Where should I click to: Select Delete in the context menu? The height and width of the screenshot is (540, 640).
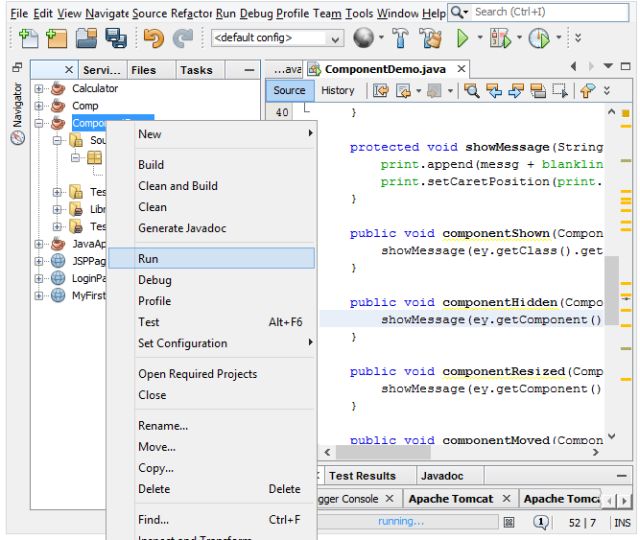(212, 489)
